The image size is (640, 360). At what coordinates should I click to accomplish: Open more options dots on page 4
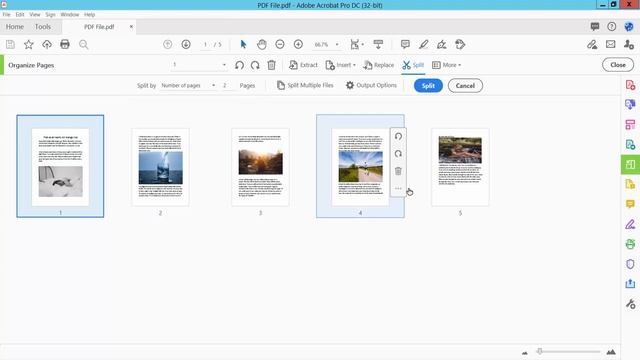pos(398,188)
